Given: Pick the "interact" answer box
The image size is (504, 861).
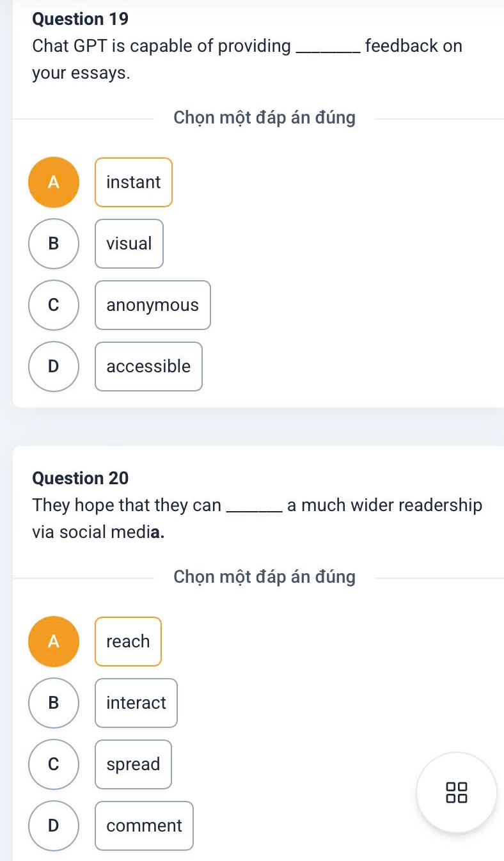Looking at the screenshot, I should click(136, 703).
